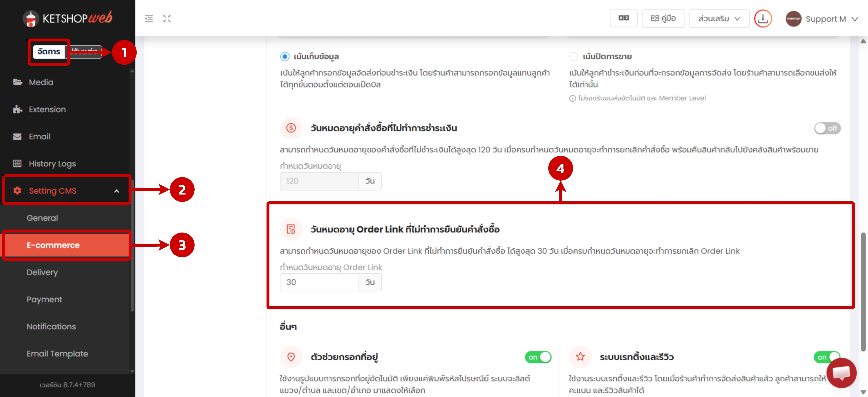Image resolution: width=868 pixels, height=397 pixels.
Task: Collapse the Setting CMS menu
Action: 117,191
